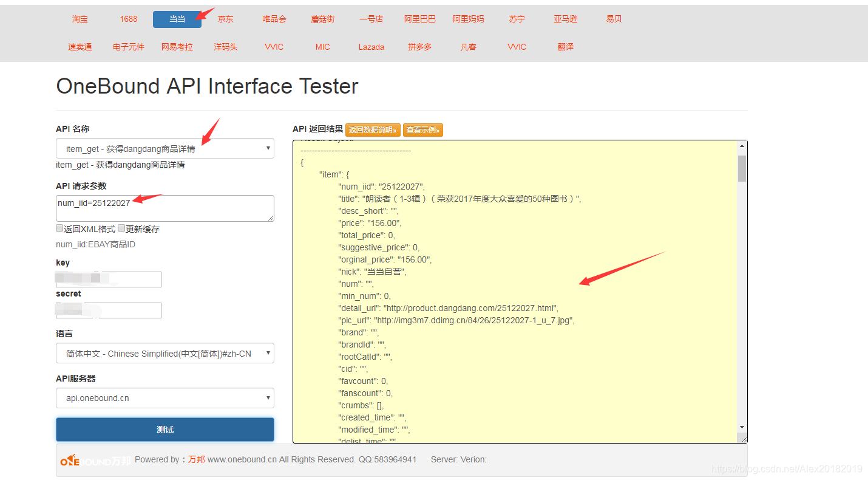The image size is (868, 480).
Task: Click the "desc_short" line
Action: (368, 211)
